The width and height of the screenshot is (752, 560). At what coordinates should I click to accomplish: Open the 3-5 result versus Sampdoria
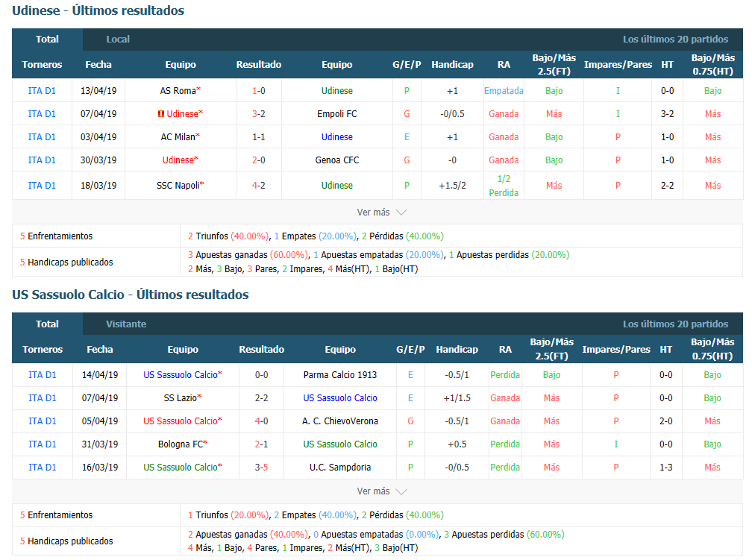pos(261,468)
